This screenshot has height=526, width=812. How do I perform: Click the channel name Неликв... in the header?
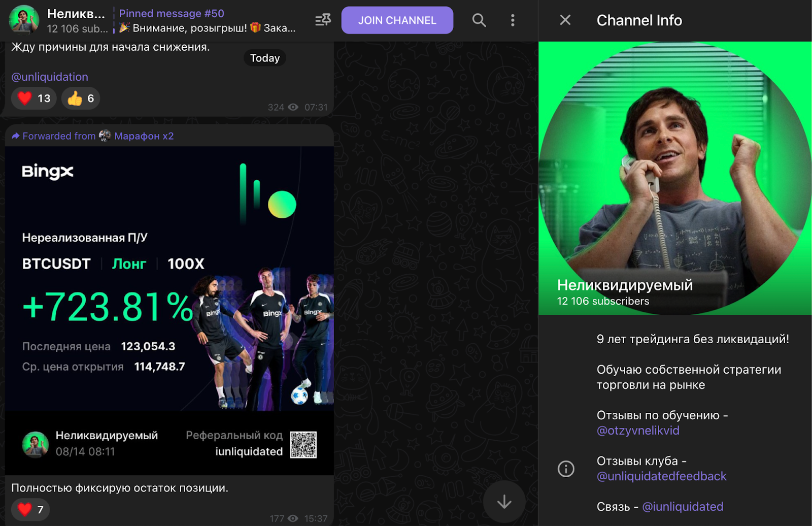[76, 14]
